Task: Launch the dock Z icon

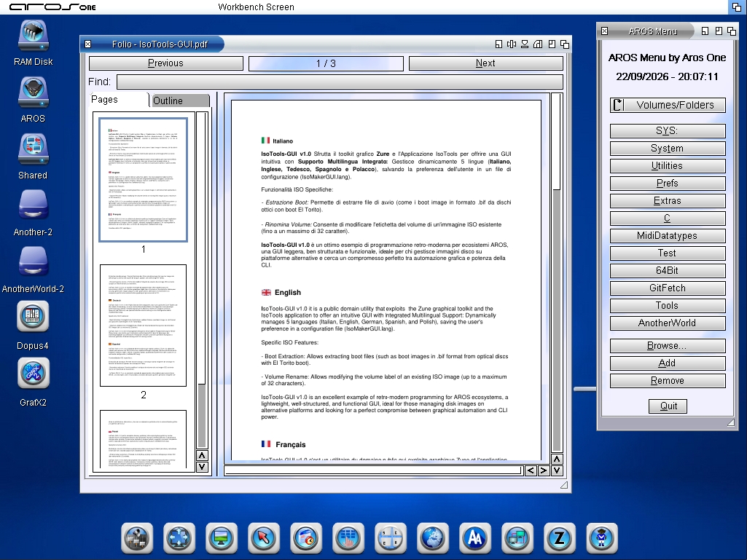Action: pos(560,538)
